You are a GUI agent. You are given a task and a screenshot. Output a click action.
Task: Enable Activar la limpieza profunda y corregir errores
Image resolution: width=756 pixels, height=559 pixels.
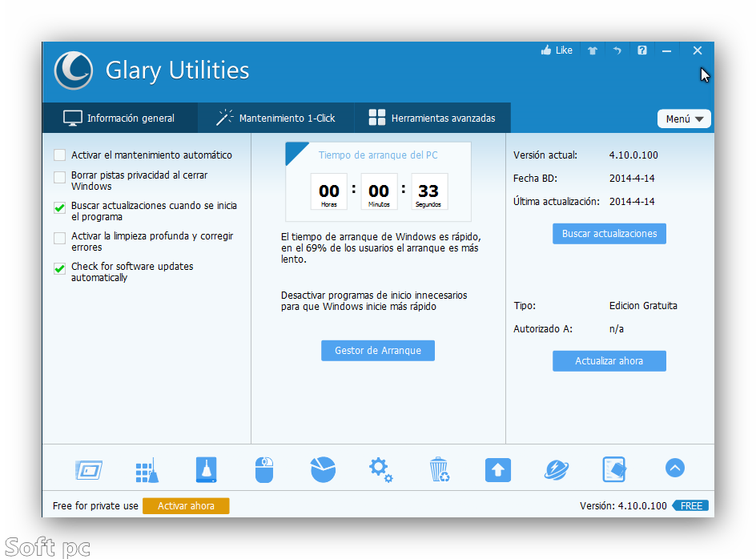60,238
